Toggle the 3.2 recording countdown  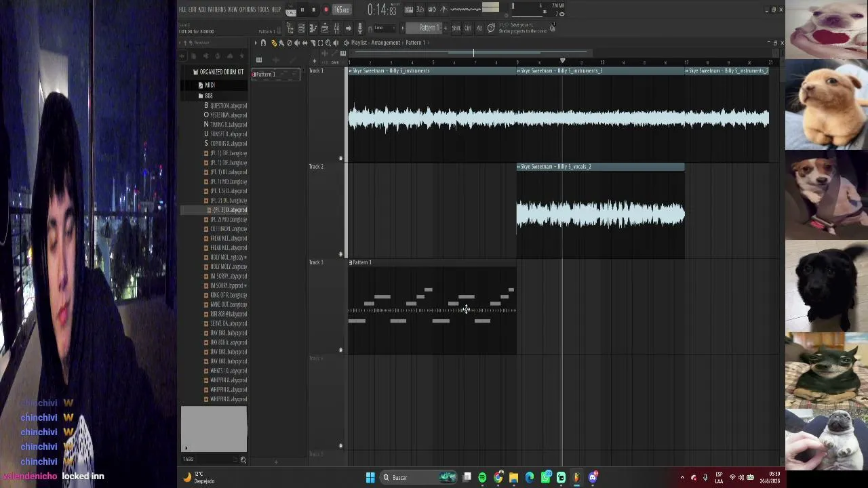420,9
